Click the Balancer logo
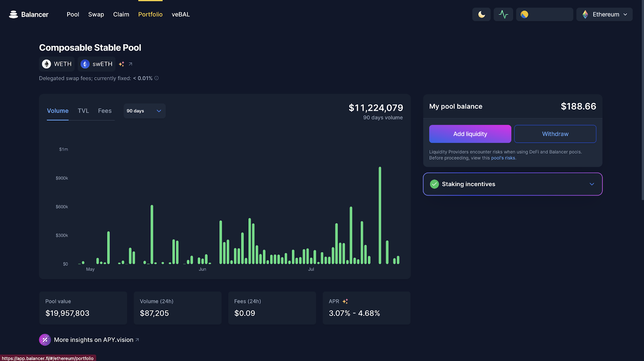The width and height of the screenshot is (644, 361). [29, 14]
